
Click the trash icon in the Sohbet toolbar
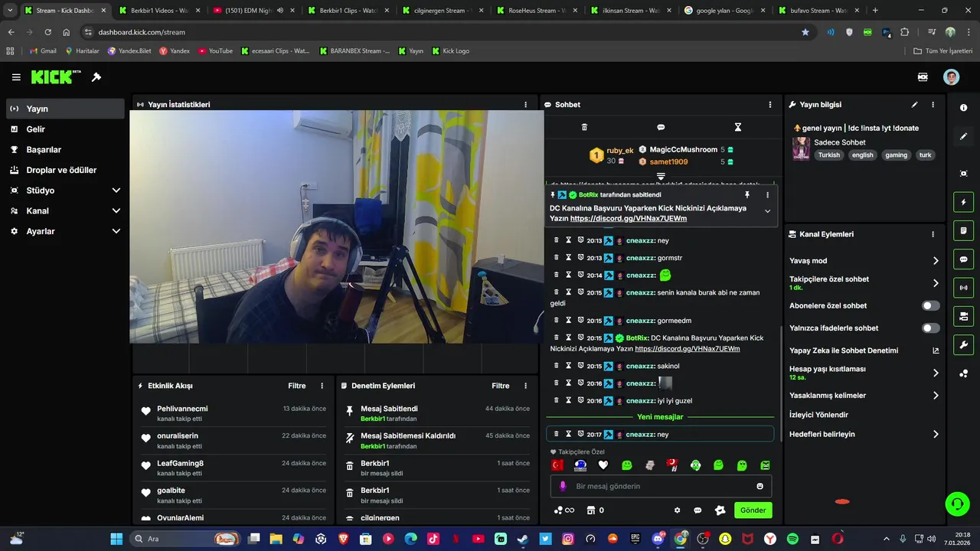coord(584,127)
